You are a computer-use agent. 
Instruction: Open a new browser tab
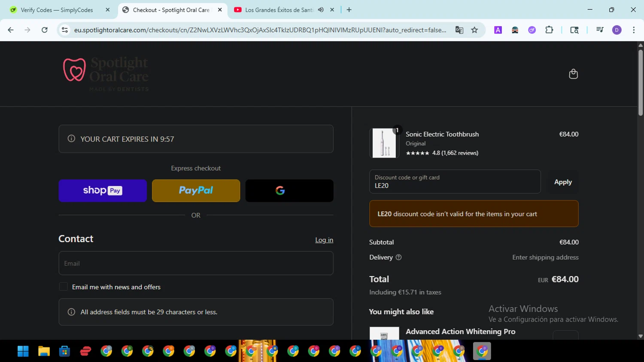pyautogui.click(x=349, y=10)
